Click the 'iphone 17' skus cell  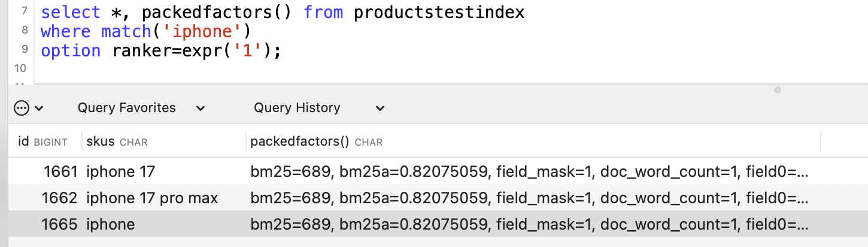pos(120,172)
